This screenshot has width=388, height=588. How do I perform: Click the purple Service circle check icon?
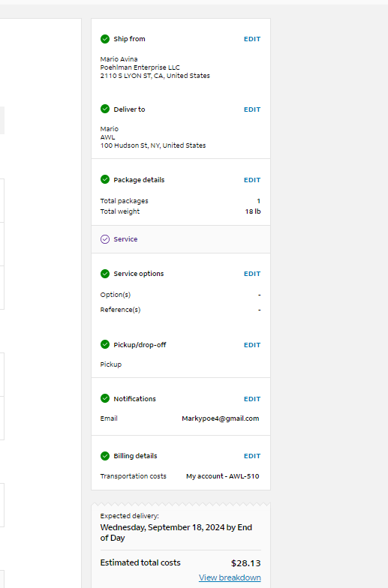coord(105,239)
